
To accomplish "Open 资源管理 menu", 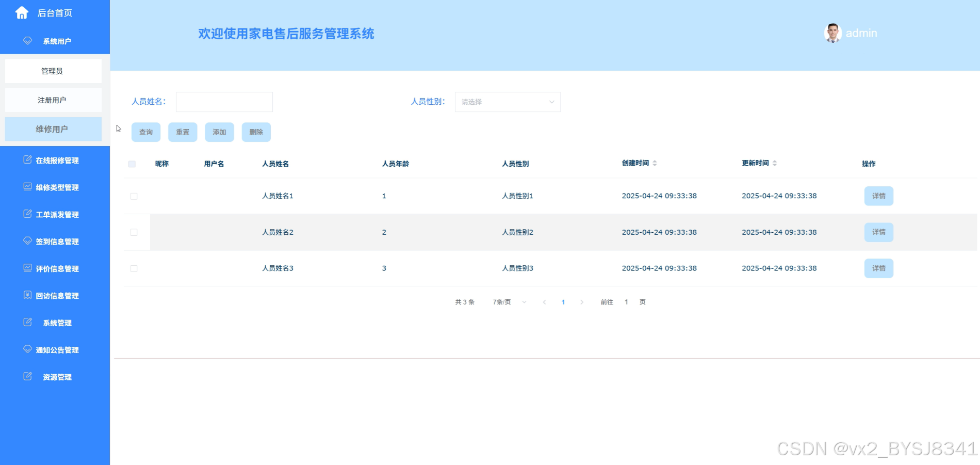I will tap(55, 377).
